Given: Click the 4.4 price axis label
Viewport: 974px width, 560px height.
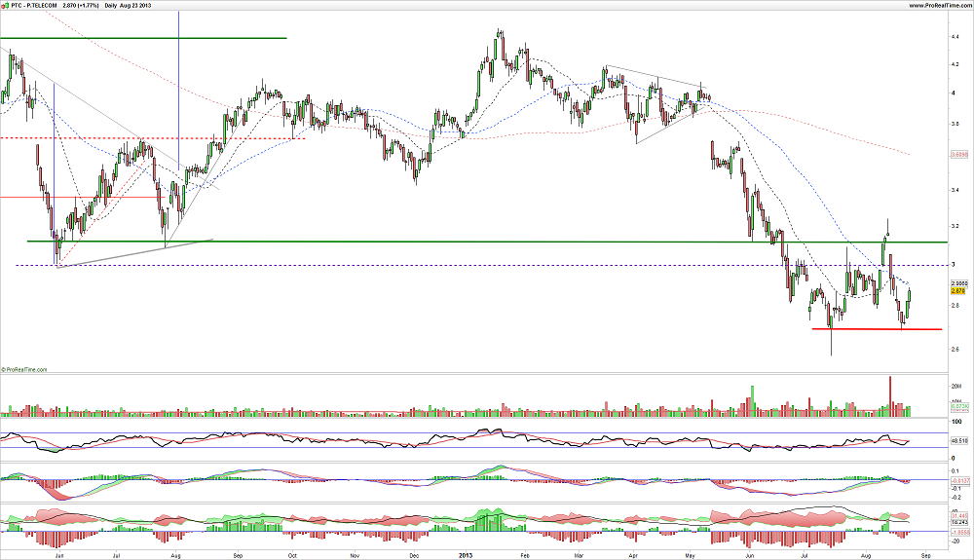Looking at the screenshot, I should (x=955, y=37).
